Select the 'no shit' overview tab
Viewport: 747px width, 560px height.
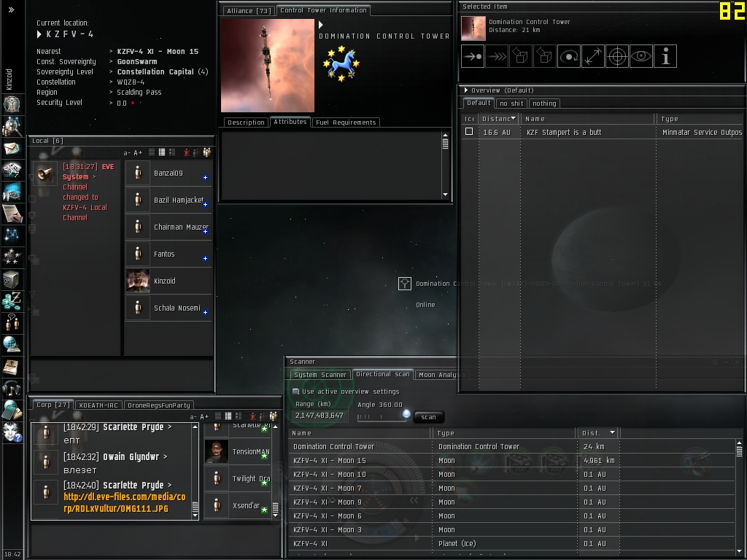pyautogui.click(x=511, y=104)
